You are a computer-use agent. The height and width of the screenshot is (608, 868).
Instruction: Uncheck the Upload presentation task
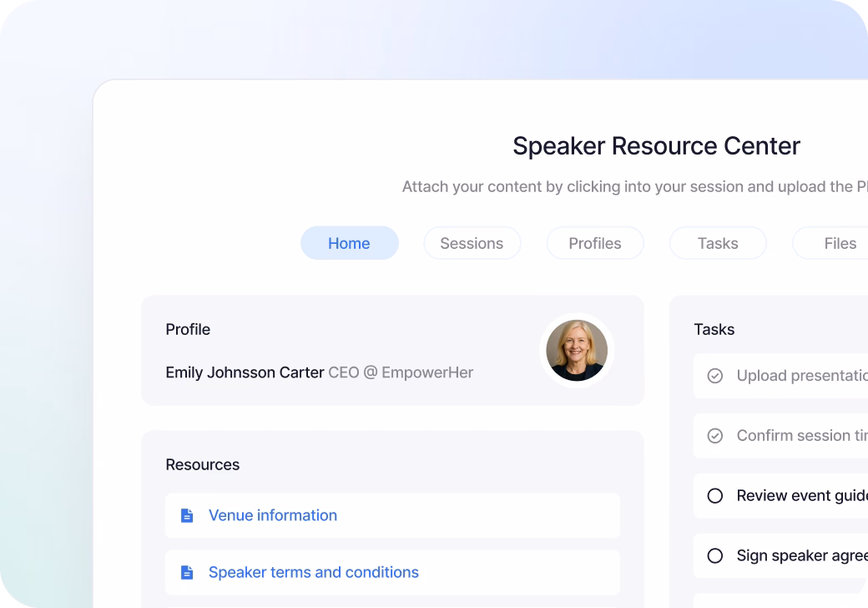point(715,376)
